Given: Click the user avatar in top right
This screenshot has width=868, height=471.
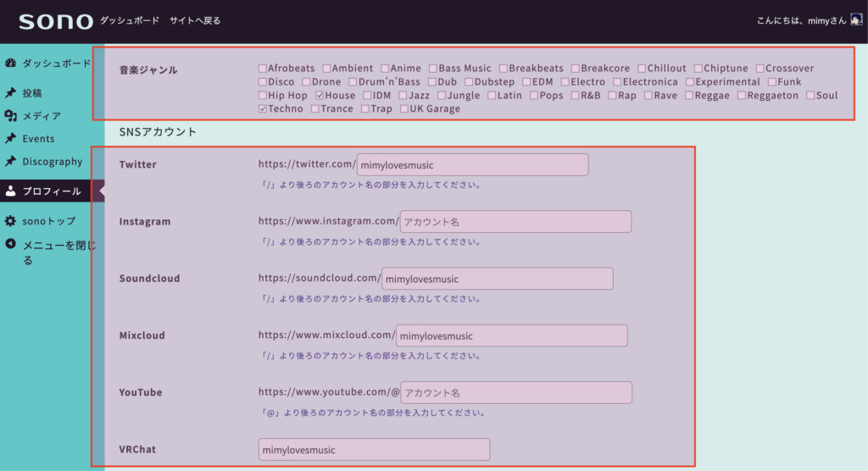Looking at the screenshot, I should coord(856,20).
